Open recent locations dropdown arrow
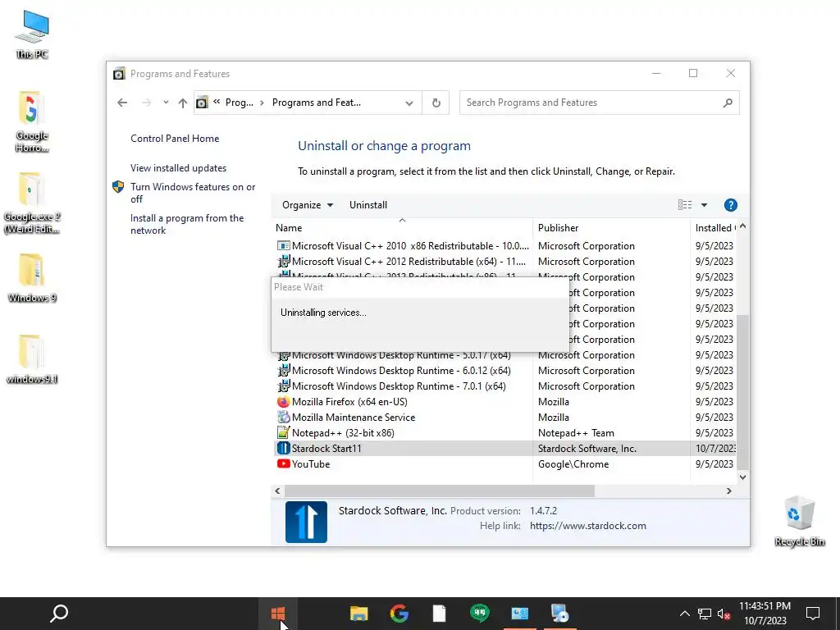Image resolution: width=840 pixels, height=630 pixels. click(x=166, y=103)
